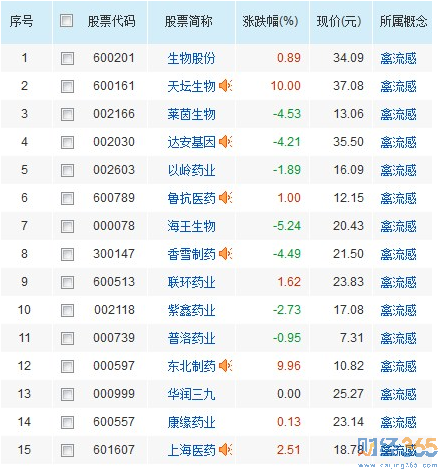Check the box for stock 002030
438x469 pixels.
tap(67, 142)
